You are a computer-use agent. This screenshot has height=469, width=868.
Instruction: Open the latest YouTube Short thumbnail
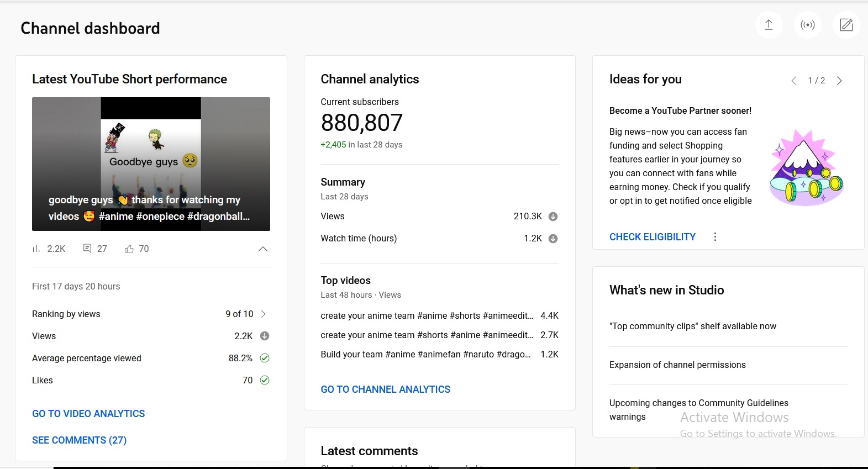click(151, 164)
